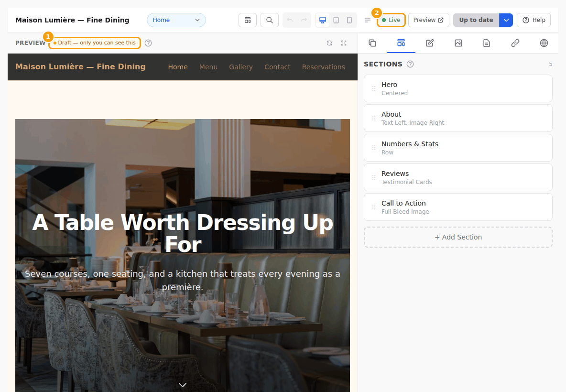This screenshot has width=566, height=392.
Task: Open the Help button
Action: (533, 20)
